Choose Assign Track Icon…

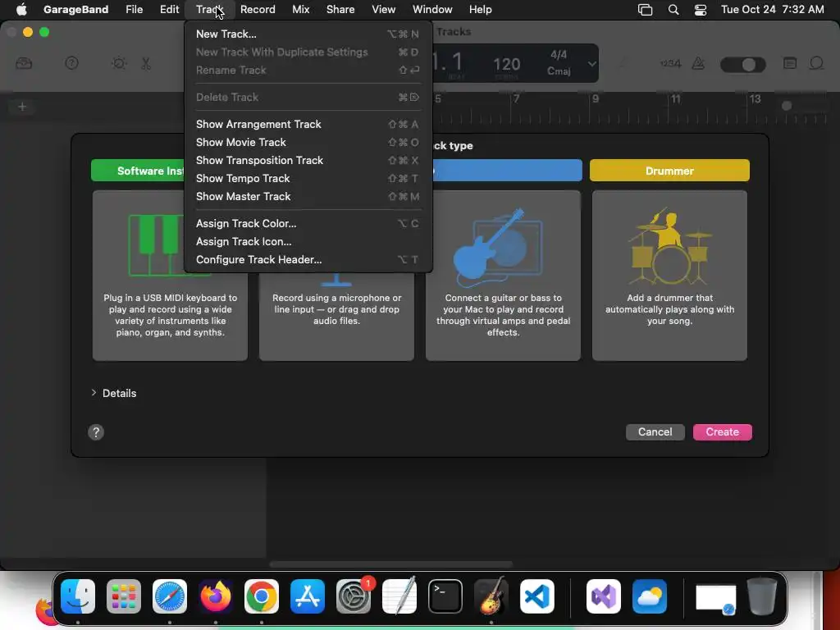point(308,242)
